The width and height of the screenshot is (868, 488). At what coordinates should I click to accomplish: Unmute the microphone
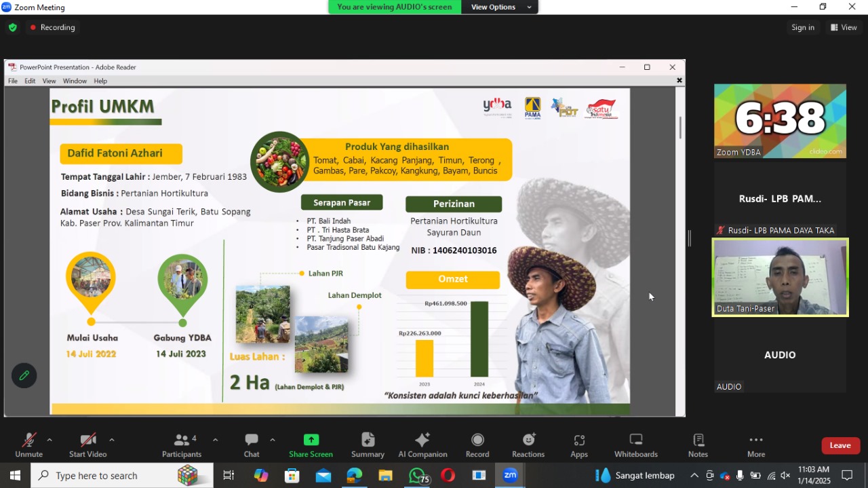pos(28,440)
